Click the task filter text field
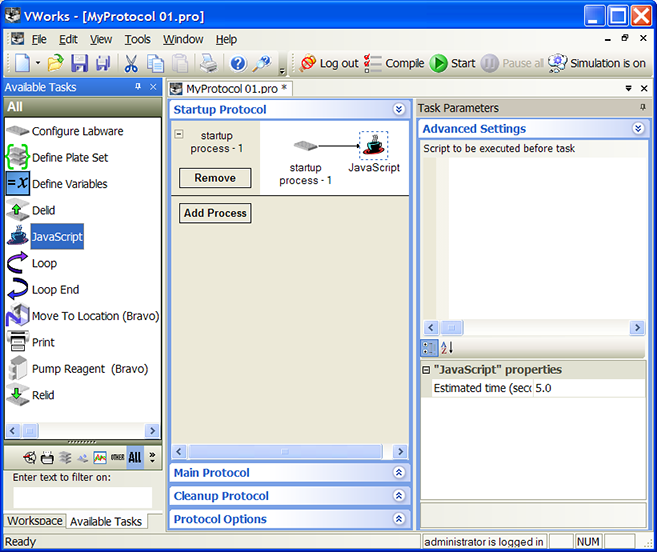657x552 pixels. [x=82, y=497]
